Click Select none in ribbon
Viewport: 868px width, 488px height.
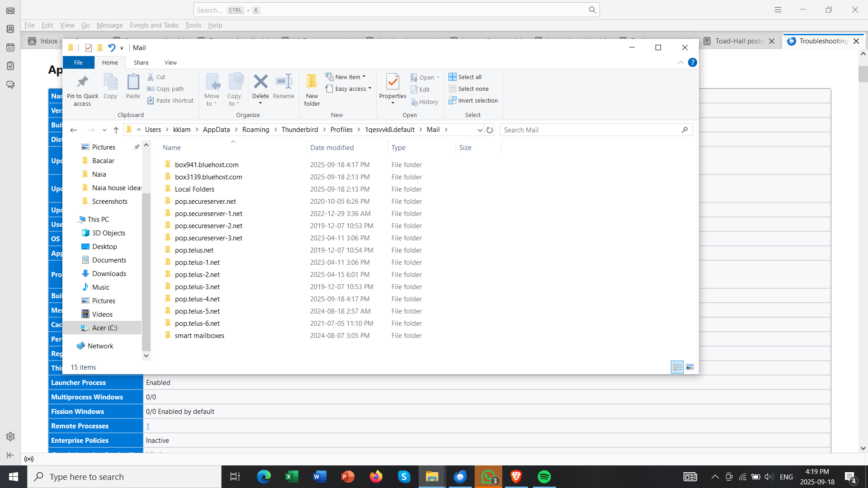click(x=469, y=89)
